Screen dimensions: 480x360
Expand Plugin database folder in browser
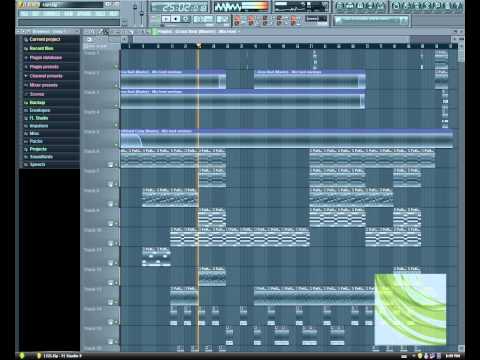pos(46,58)
